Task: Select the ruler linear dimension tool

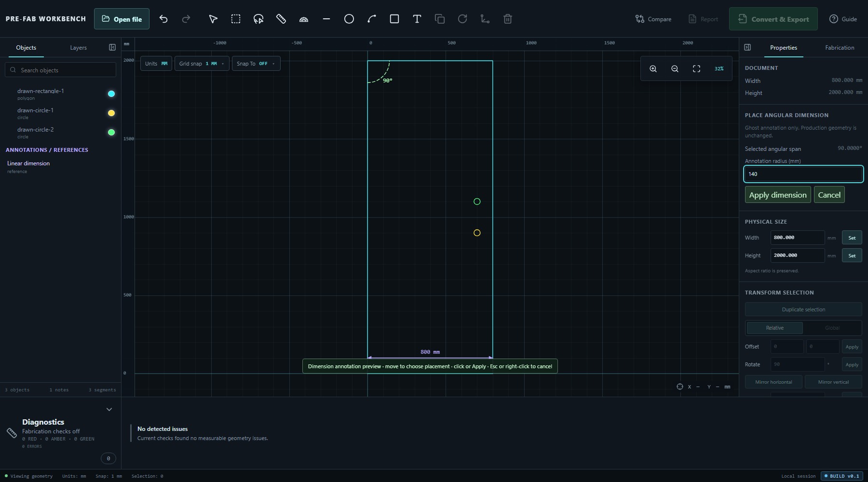Action: (281, 19)
